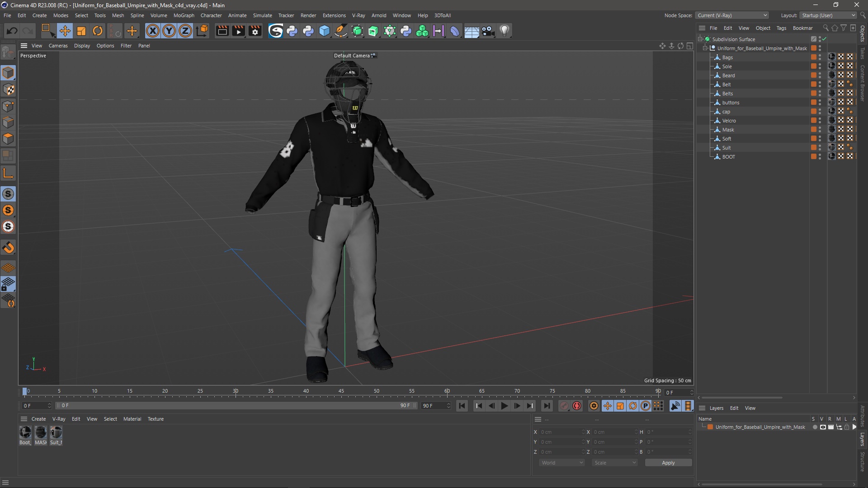Click the Spline Pen tool icon
The image size is (868, 488).
[x=341, y=31]
